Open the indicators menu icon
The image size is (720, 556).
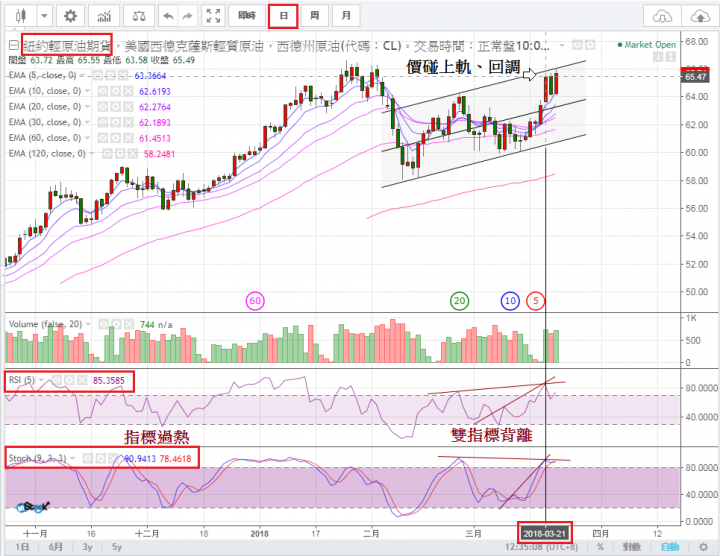104,16
